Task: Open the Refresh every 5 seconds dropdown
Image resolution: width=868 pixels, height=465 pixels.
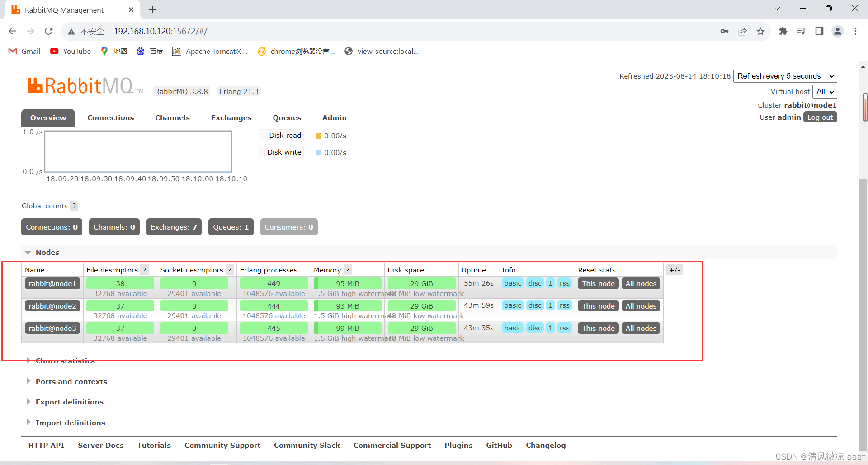Action: [785, 76]
